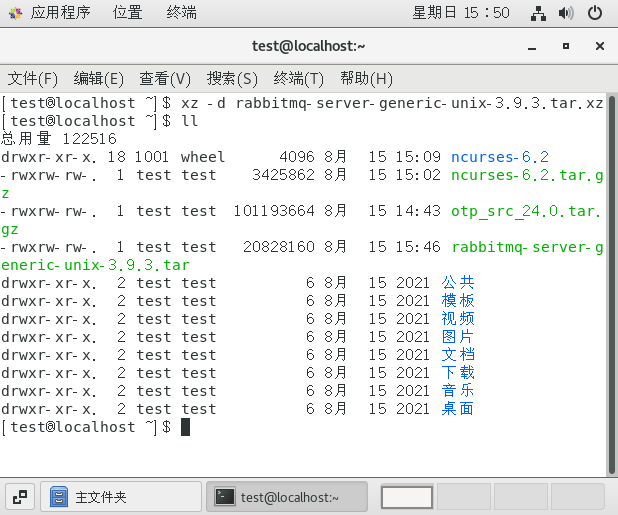This screenshot has height=515, width=618.
Task: Click the 桌面 directory entry
Action: (x=458, y=409)
